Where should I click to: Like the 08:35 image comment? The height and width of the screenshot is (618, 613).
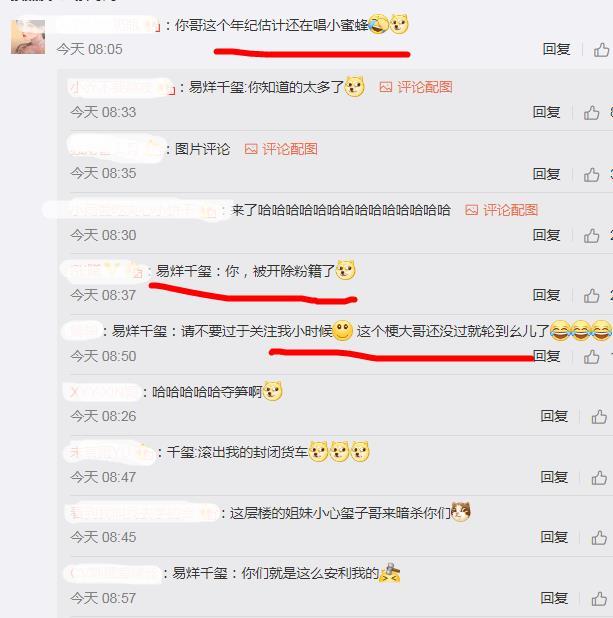591,174
